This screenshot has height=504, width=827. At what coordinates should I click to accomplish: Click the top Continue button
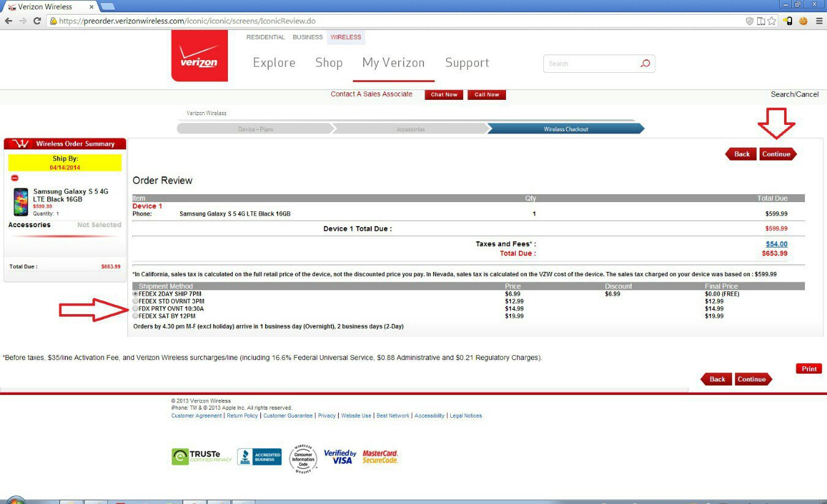(x=778, y=154)
